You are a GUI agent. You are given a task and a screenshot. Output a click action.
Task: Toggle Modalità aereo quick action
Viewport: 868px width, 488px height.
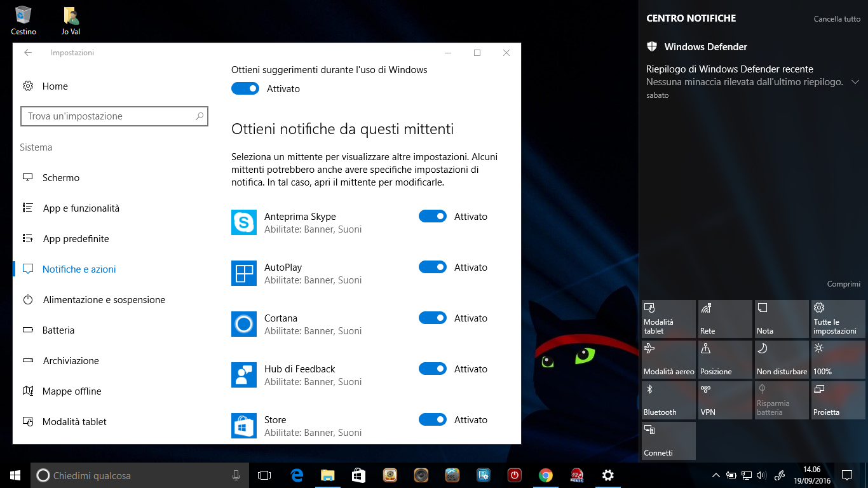coord(668,360)
